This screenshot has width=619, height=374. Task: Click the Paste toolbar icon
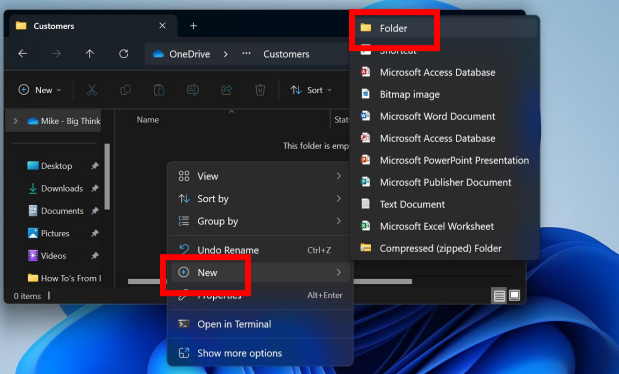click(159, 90)
